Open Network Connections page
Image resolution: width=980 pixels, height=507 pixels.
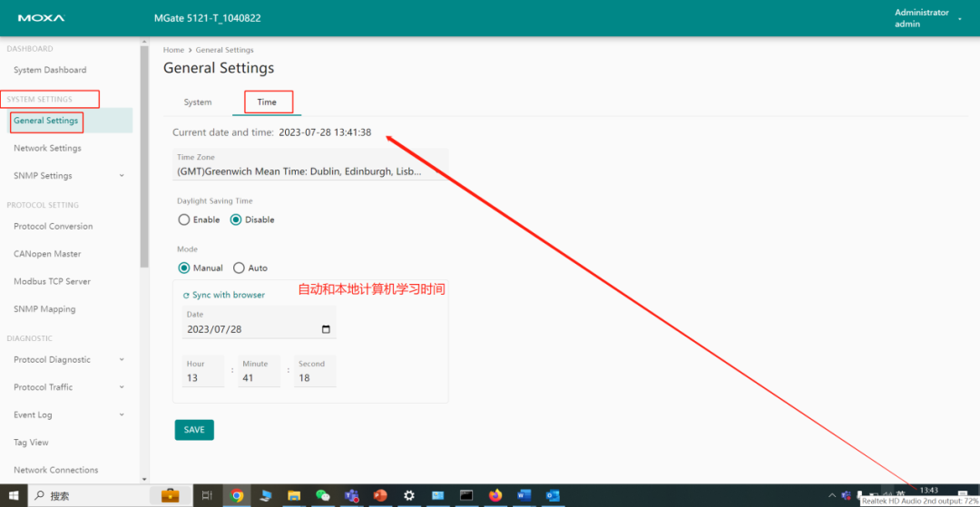[56, 470]
